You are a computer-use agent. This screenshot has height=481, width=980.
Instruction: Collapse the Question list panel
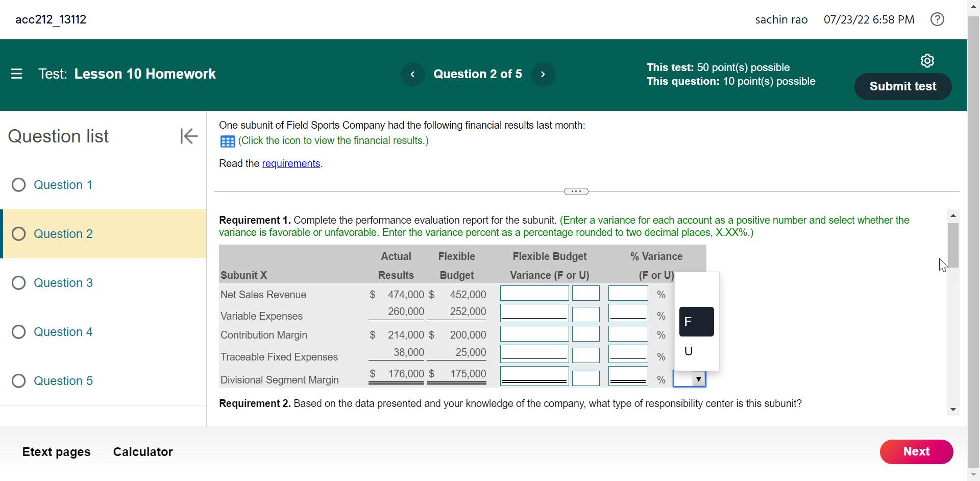click(x=188, y=136)
